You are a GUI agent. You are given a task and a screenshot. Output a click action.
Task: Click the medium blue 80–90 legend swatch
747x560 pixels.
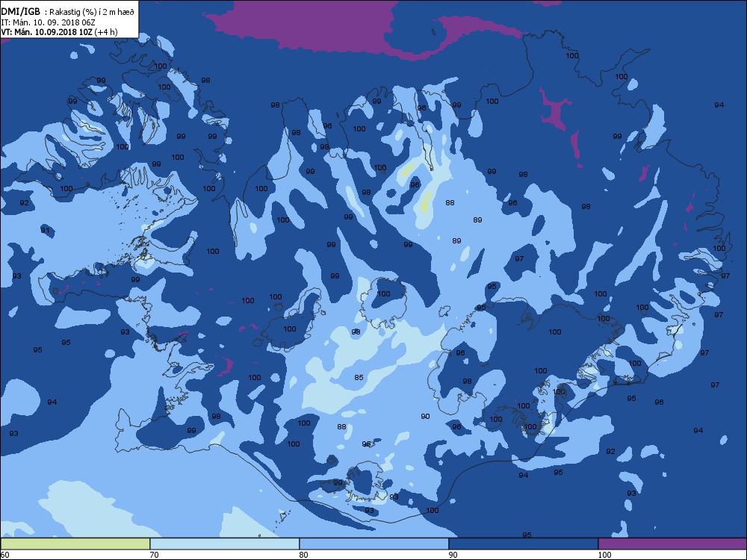click(374, 544)
